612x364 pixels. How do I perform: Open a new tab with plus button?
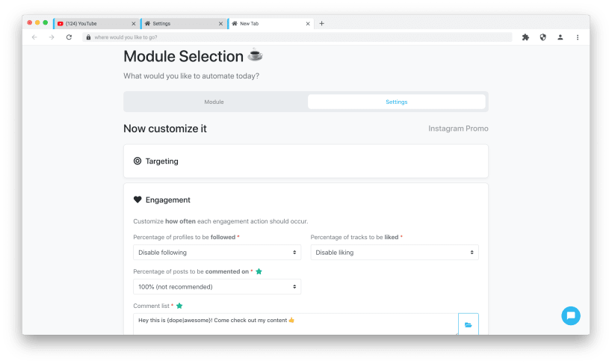[x=321, y=23]
